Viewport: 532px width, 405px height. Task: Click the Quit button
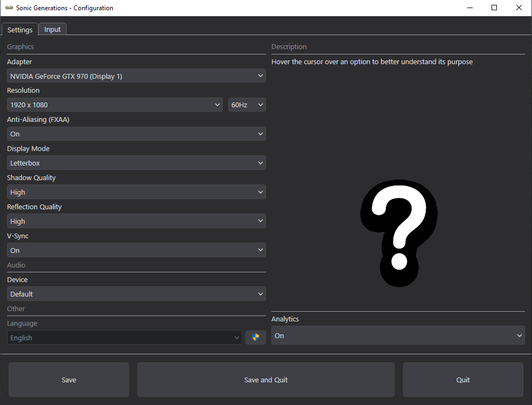pyautogui.click(x=463, y=380)
